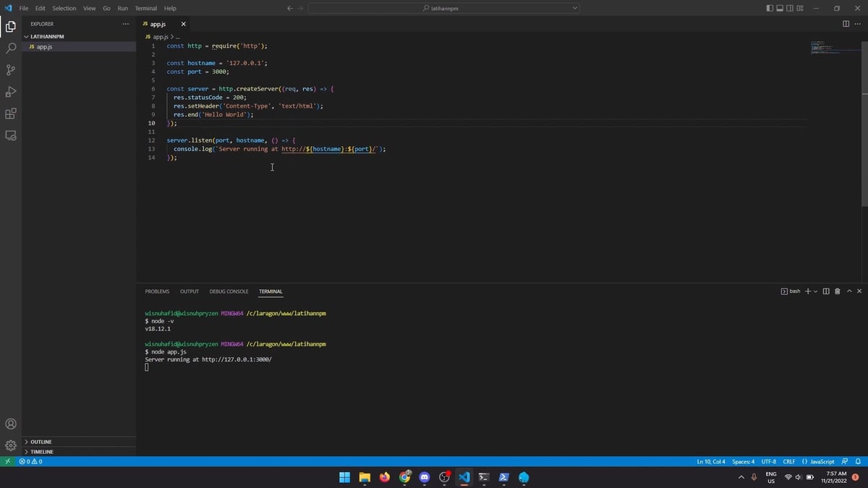Open the Search view in activity bar
The height and width of the screenshot is (488, 868).
[x=11, y=48]
